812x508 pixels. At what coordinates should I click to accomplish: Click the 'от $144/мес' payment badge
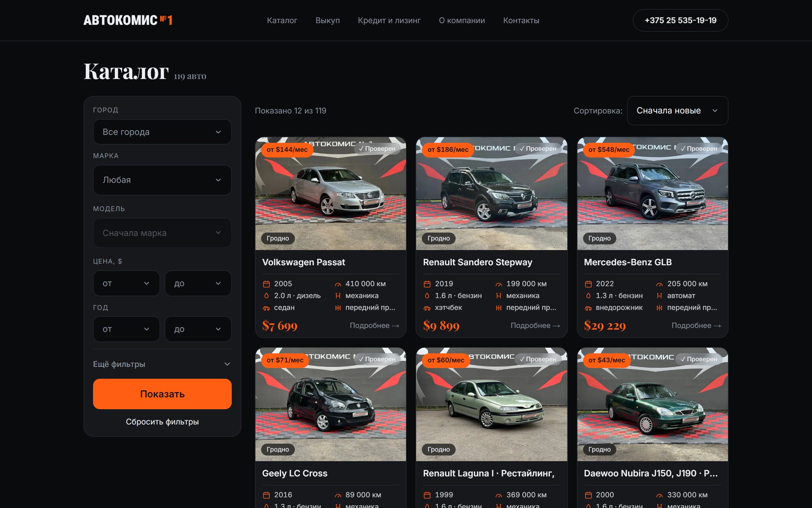click(287, 150)
